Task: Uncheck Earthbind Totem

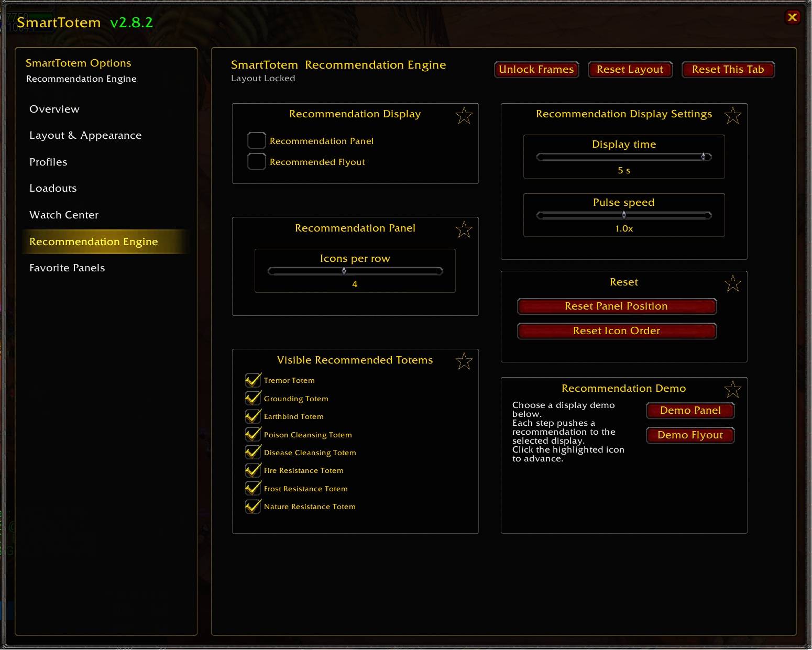Action: 253,416
